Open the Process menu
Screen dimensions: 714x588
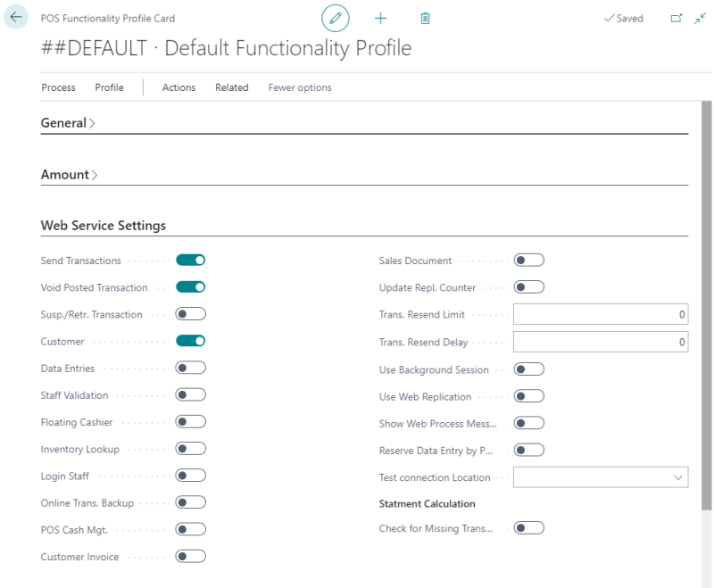click(x=58, y=87)
